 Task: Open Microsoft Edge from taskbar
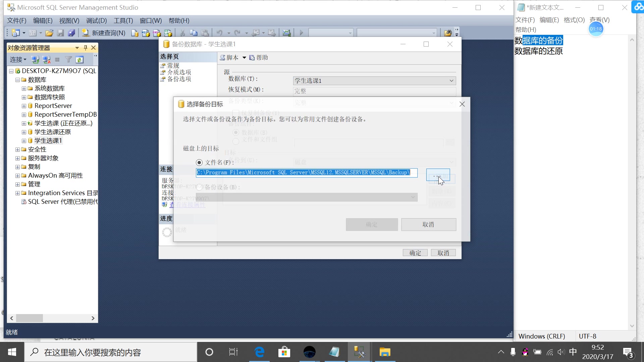pyautogui.click(x=259, y=352)
